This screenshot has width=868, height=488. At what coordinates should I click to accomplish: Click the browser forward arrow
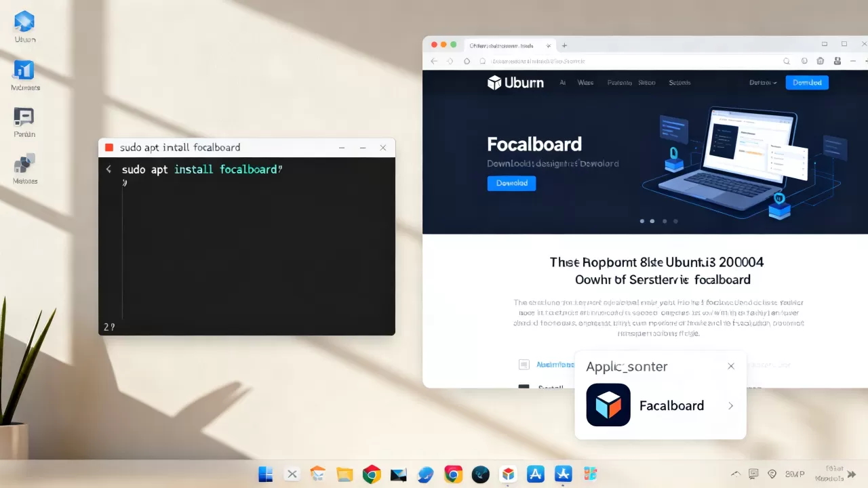(x=450, y=61)
